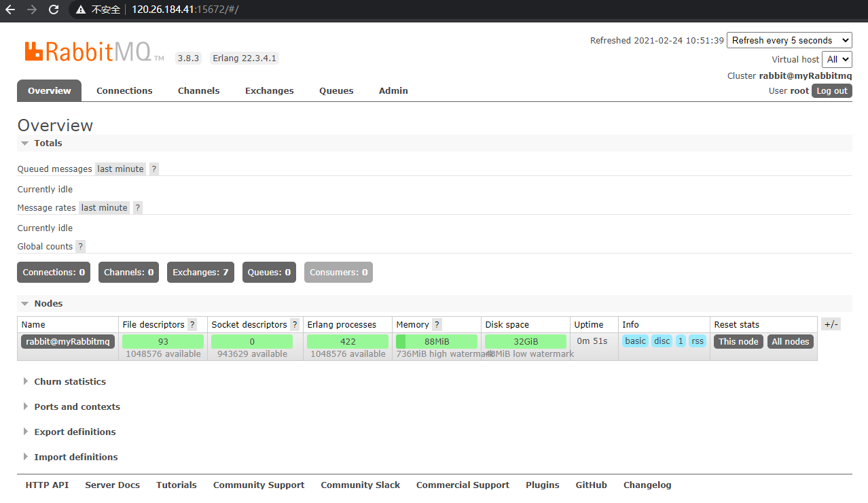Click the Erlang processes 422 bar
The image size is (868, 503).
pyautogui.click(x=348, y=341)
